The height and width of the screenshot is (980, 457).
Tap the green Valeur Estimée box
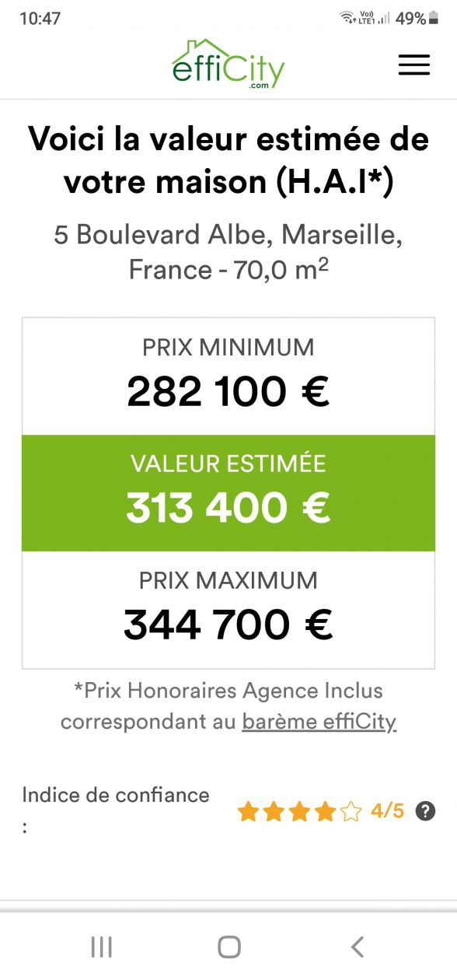point(228,493)
